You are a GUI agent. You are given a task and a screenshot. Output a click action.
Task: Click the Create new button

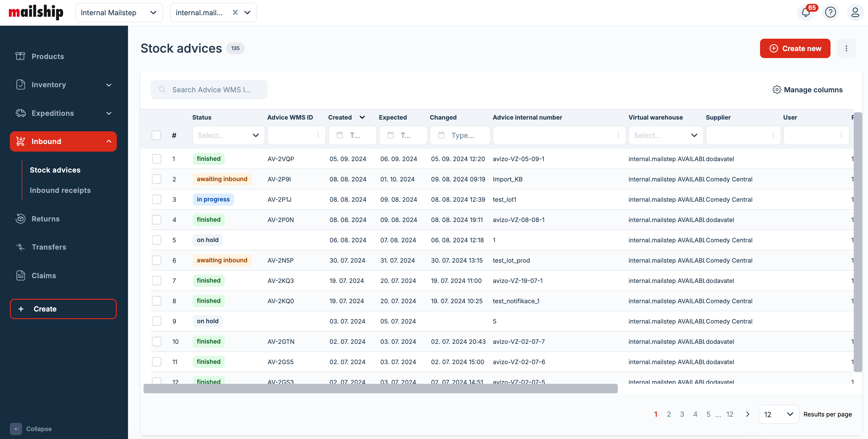pos(795,49)
